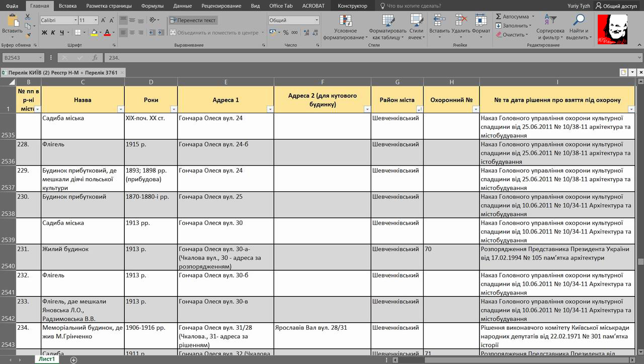
Task: Open Условное форматирование menu
Action: coord(345,28)
